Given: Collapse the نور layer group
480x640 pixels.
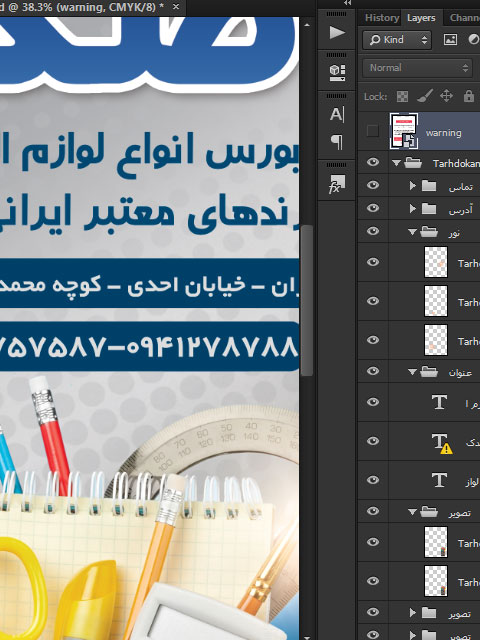Looking at the screenshot, I should tap(412, 232).
